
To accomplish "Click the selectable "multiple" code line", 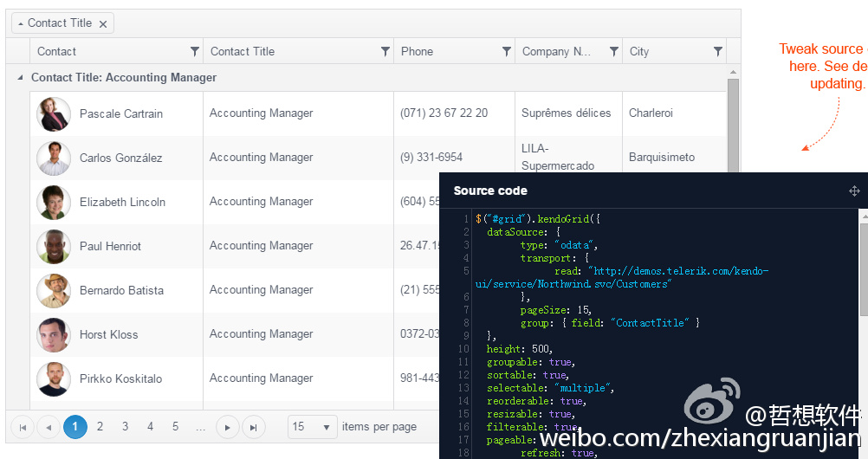I will point(550,388).
